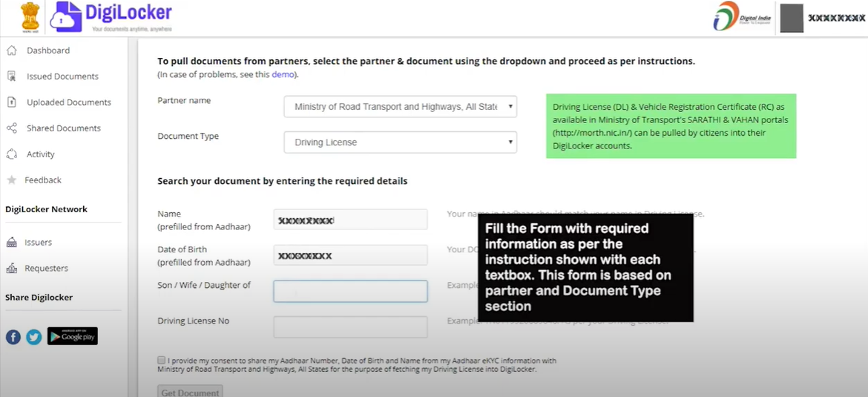Click the Digital India logo

[x=742, y=16]
